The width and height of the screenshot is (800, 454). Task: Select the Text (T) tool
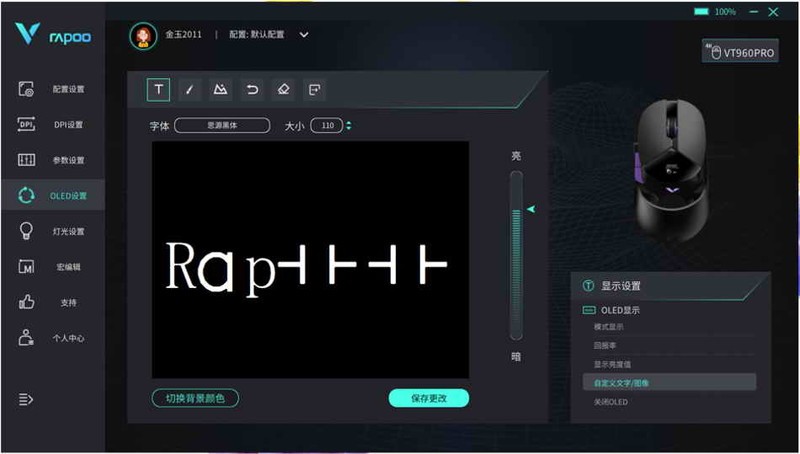158,90
